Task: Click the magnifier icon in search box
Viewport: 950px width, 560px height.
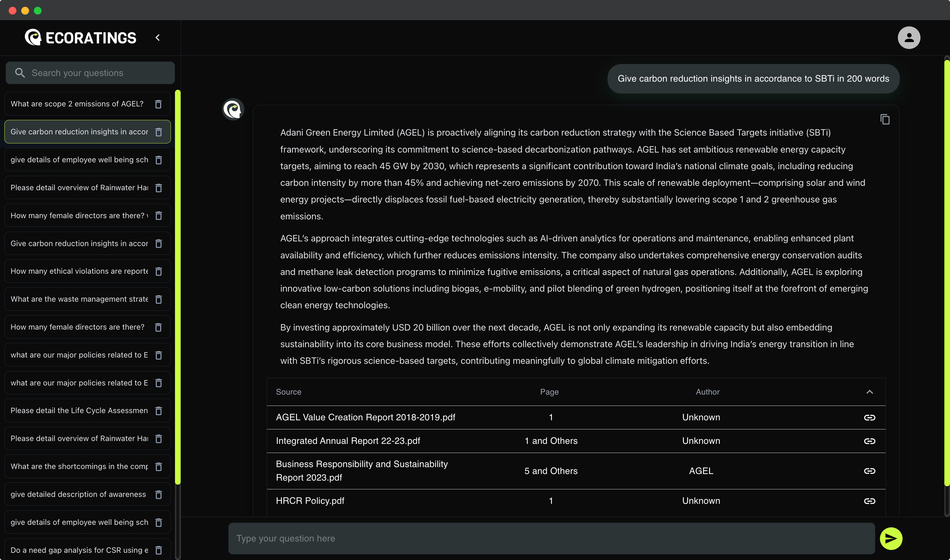Action: 20,73
